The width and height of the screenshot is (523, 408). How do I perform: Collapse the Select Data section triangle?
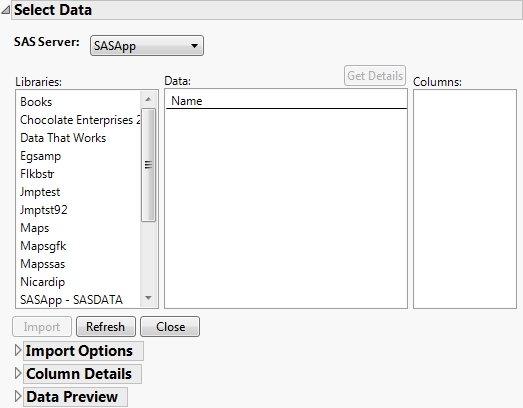[x=5, y=10]
